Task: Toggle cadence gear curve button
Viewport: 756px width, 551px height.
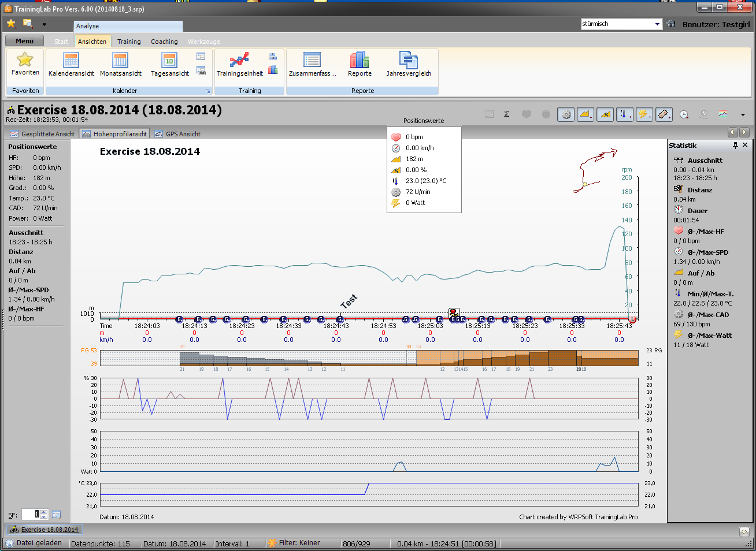Action: pos(566,114)
